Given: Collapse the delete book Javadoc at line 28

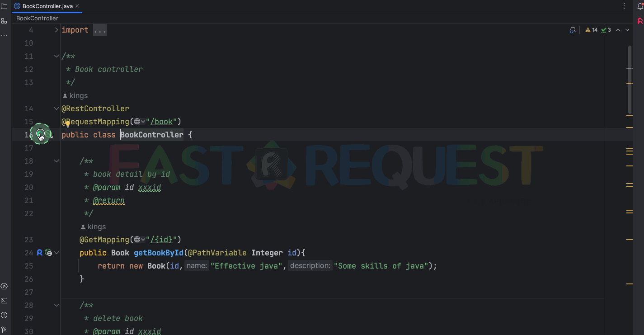Looking at the screenshot, I should (56, 305).
